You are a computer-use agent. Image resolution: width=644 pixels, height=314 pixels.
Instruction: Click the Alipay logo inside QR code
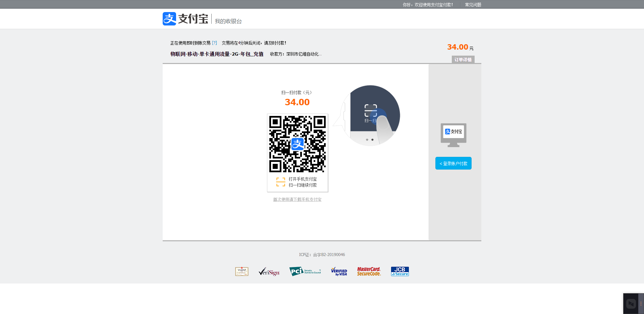click(298, 144)
